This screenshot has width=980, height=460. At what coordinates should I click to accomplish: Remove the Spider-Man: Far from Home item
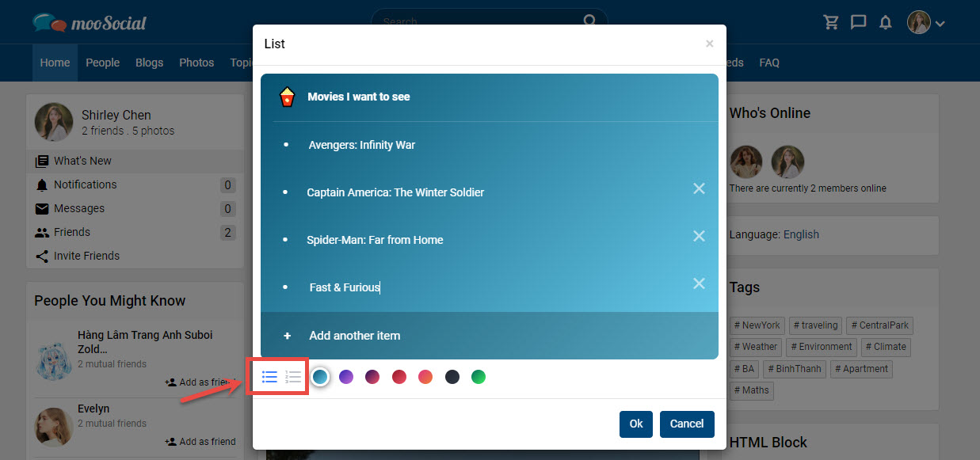pos(699,236)
